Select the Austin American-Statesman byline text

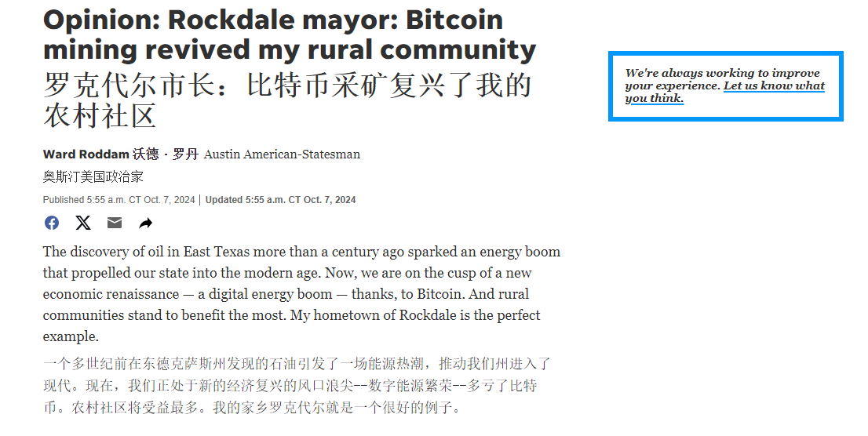[x=282, y=154]
